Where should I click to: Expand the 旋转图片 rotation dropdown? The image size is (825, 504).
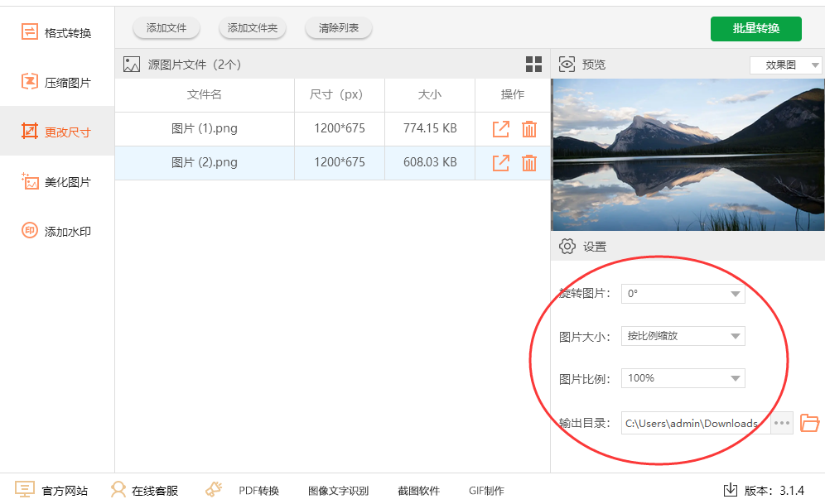click(683, 293)
